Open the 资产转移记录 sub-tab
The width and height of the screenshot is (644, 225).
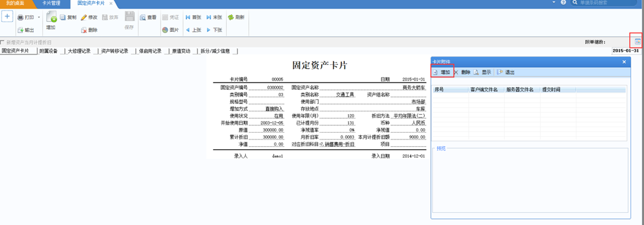point(115,51)
